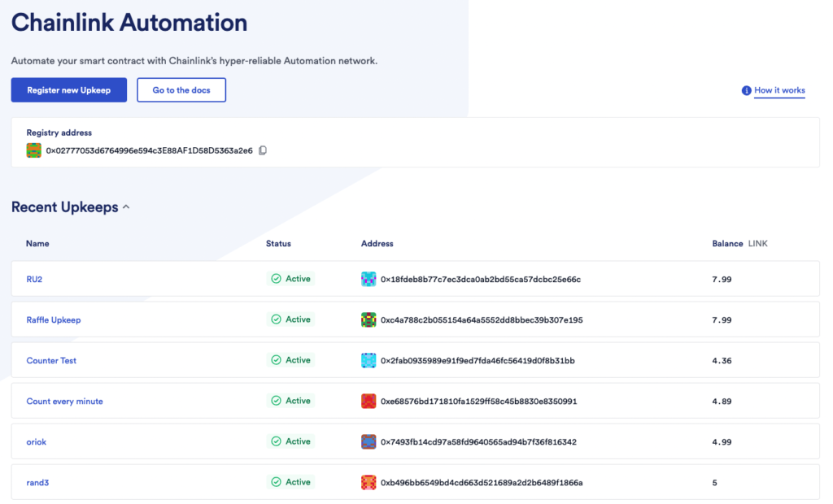Click the RU2 row address identicon

[369, 279]
